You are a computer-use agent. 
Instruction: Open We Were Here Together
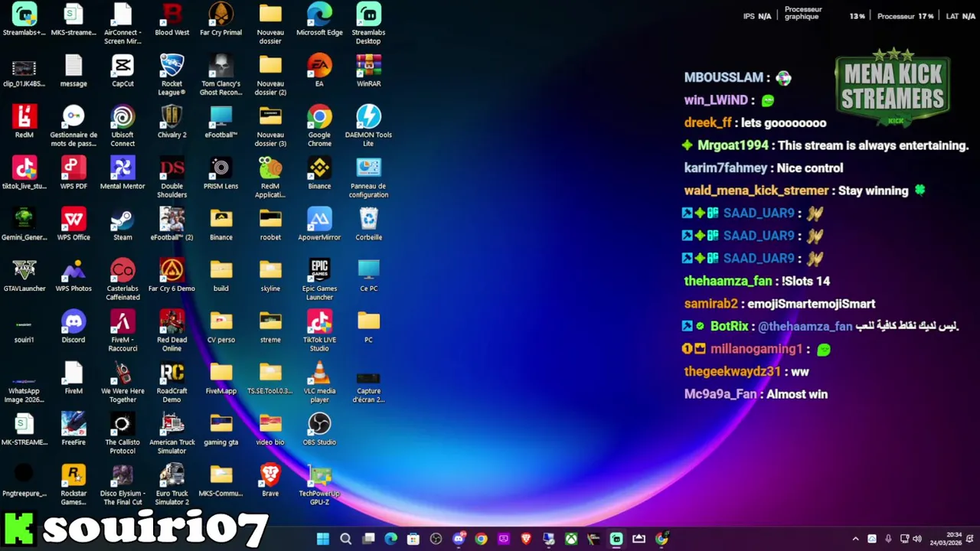[122, 383]
